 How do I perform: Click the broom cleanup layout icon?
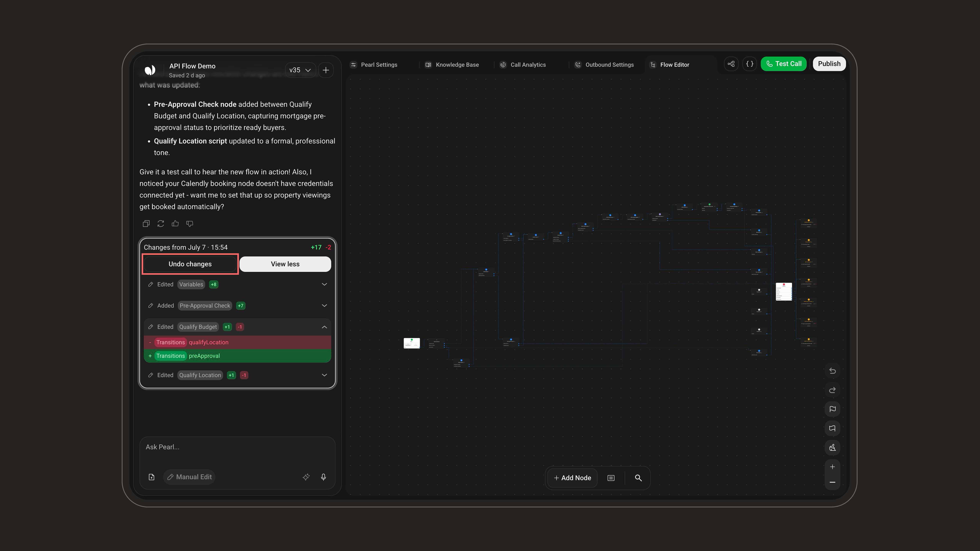(832, 447)
